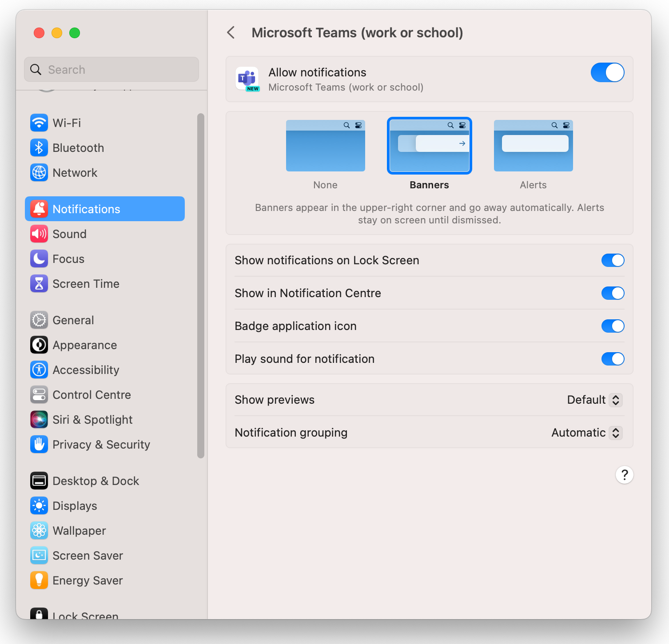Select the Alerts notification style

click(x=533, y=146)
